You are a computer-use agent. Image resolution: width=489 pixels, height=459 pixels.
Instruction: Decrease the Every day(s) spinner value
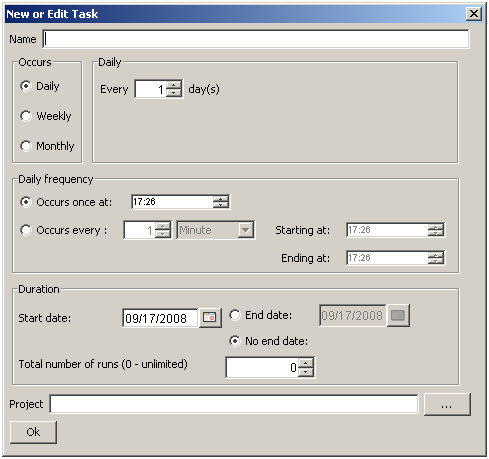[174, 93]
